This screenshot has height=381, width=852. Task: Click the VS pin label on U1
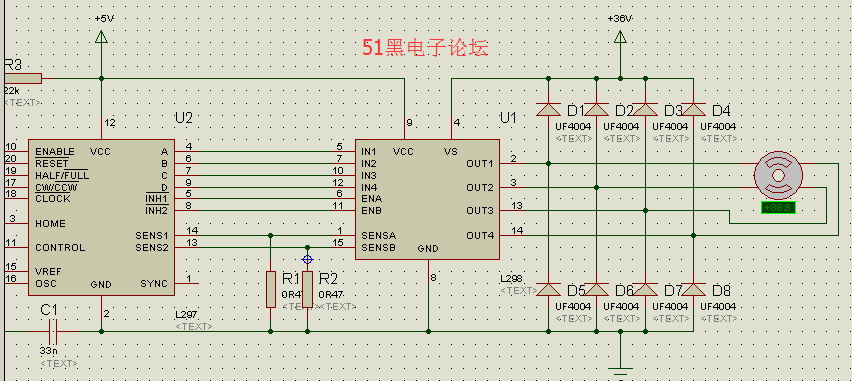click(x=450, y=152)
